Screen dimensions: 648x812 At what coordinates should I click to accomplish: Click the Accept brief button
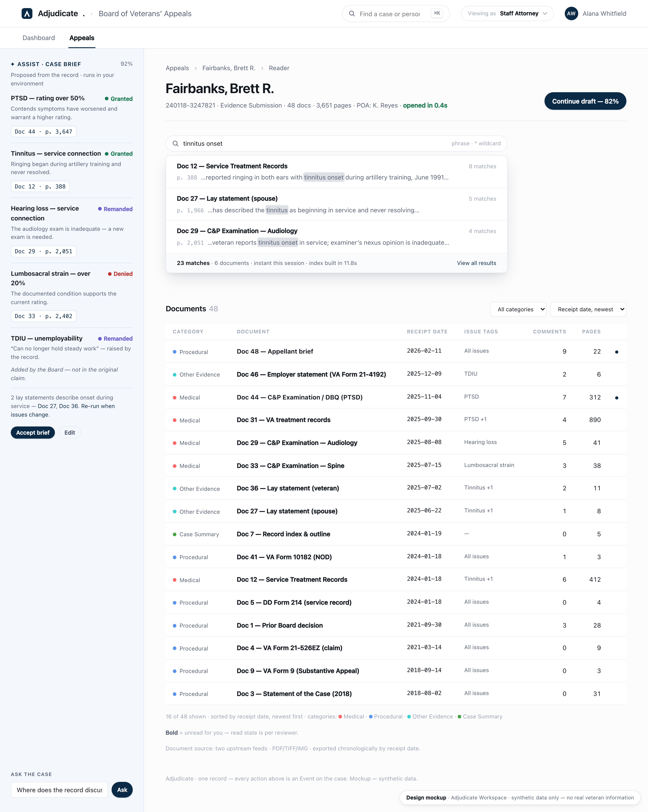(x=33, y=433)
